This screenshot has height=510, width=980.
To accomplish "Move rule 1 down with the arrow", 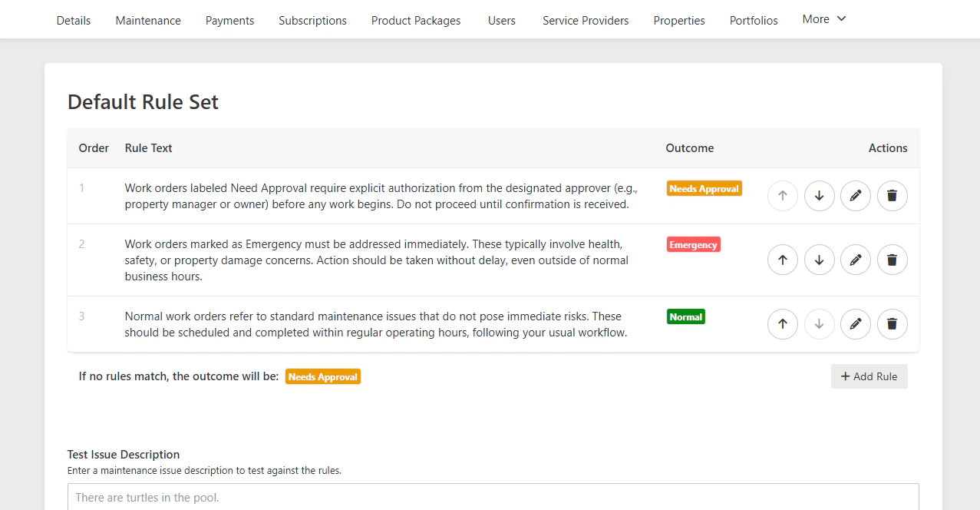I will point(819,196).
